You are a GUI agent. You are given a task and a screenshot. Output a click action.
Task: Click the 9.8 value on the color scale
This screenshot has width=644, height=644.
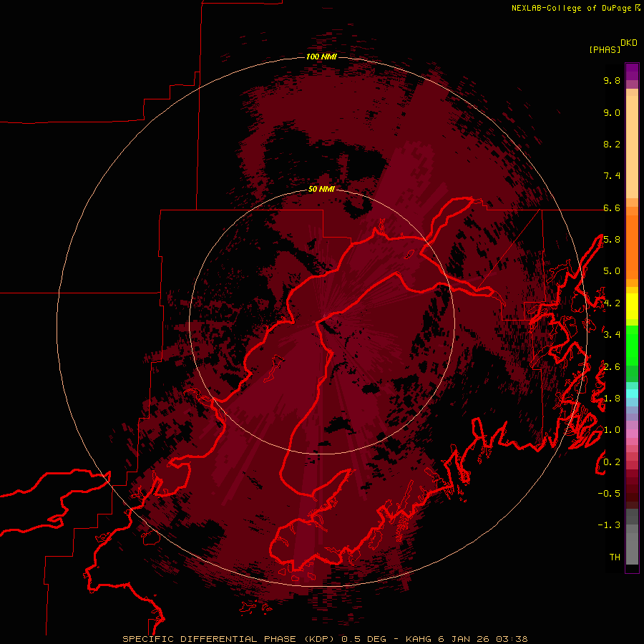[612, 80]
